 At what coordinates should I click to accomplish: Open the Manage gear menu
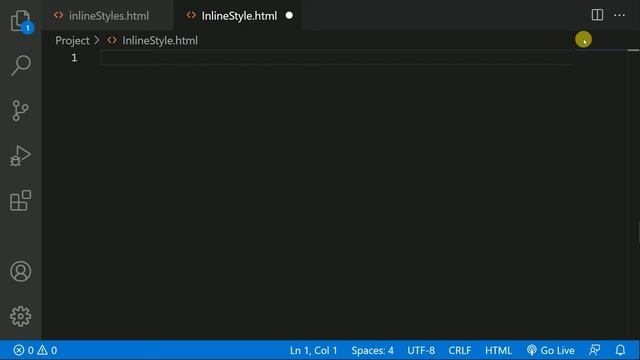coord(20,316)
